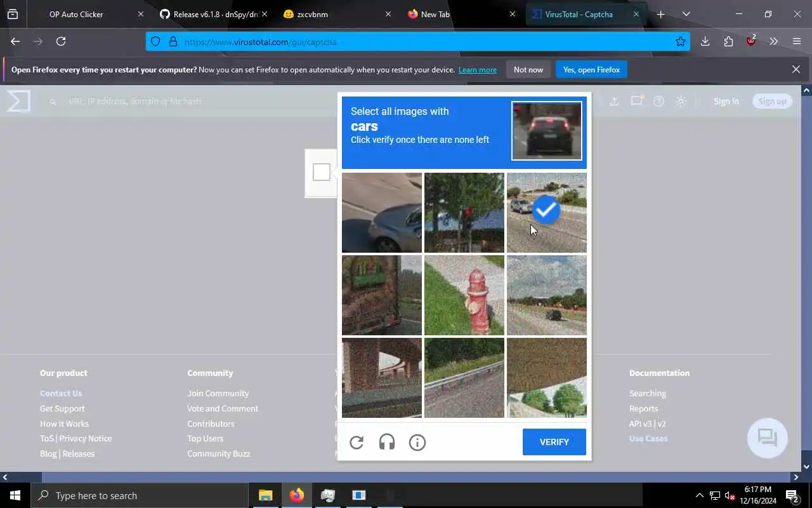Image resolution: width=812 pixels, height=508 pixels.
Task: Open the Contact Us footer link
Action: [x=61, y=393]
